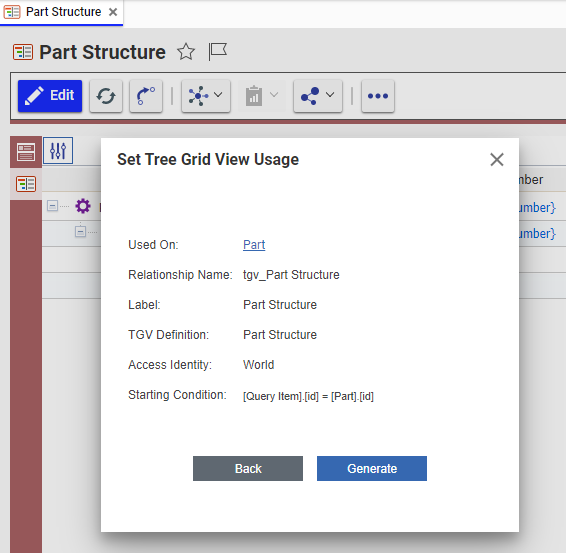Click the disabled reports clipboard icon
The width and height of the screenshot is (566, 553).
tap(254, 96)
